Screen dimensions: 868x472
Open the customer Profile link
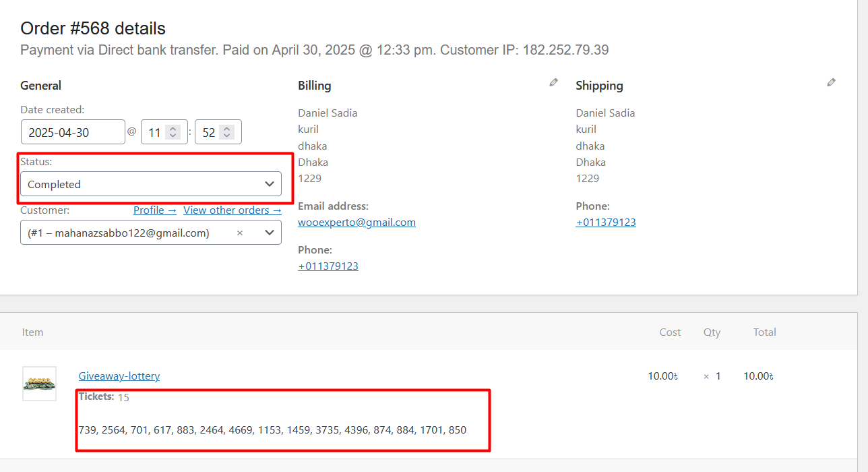pyautogui.click(x=154, y=210)
